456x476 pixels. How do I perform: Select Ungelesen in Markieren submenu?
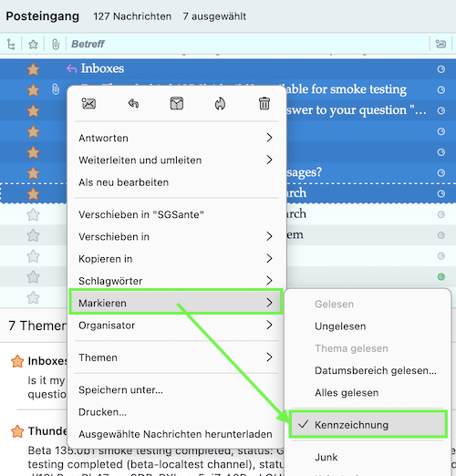click(368, 326)
